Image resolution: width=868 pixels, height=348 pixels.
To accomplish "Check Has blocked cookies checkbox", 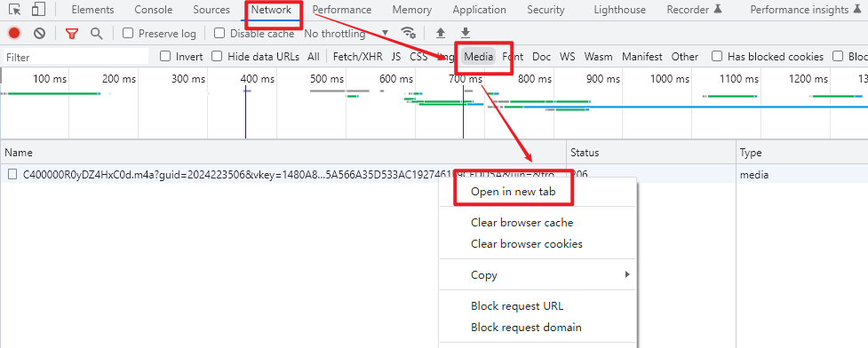I will point(717,57).
